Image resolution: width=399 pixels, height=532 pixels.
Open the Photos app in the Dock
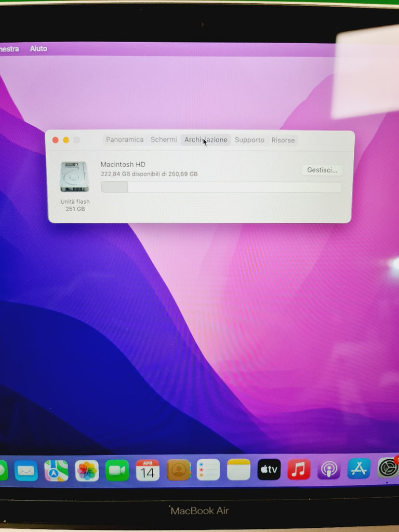(87, 471)
